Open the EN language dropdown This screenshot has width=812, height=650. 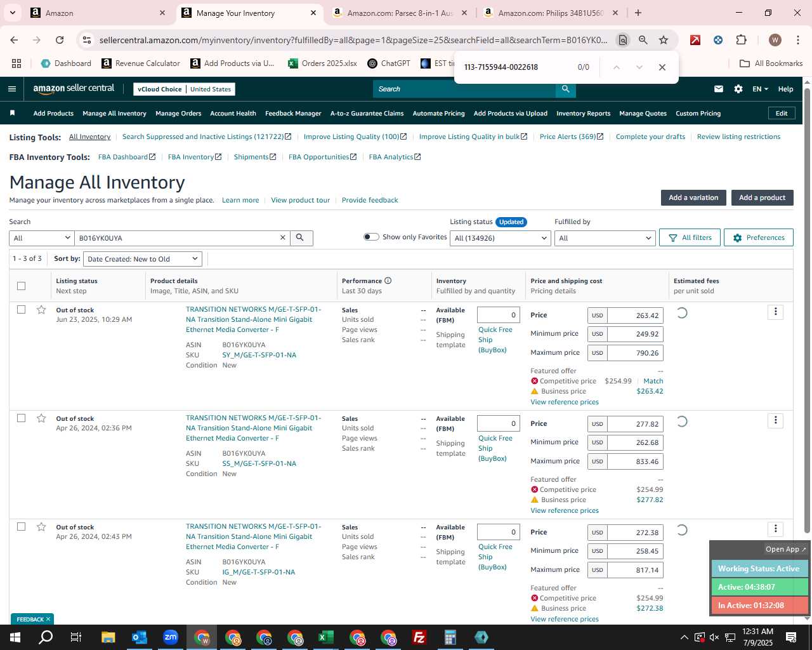760,89
